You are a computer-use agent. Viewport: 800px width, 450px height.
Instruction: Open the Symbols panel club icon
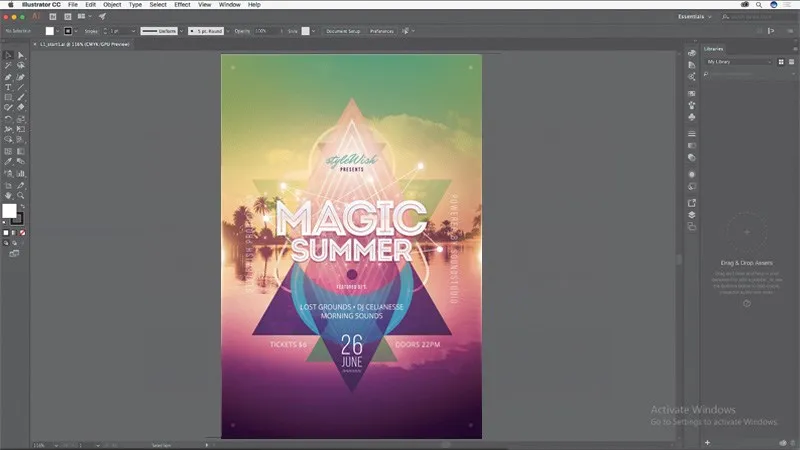692,117
